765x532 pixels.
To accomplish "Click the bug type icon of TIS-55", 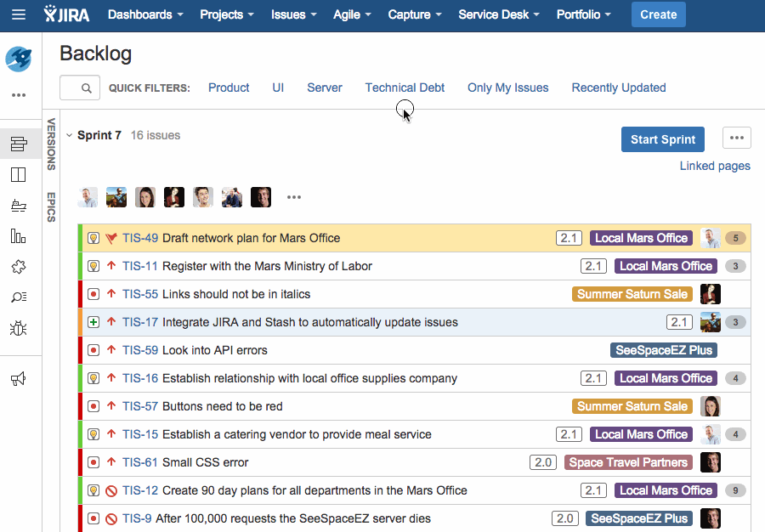I will [93, 295].
